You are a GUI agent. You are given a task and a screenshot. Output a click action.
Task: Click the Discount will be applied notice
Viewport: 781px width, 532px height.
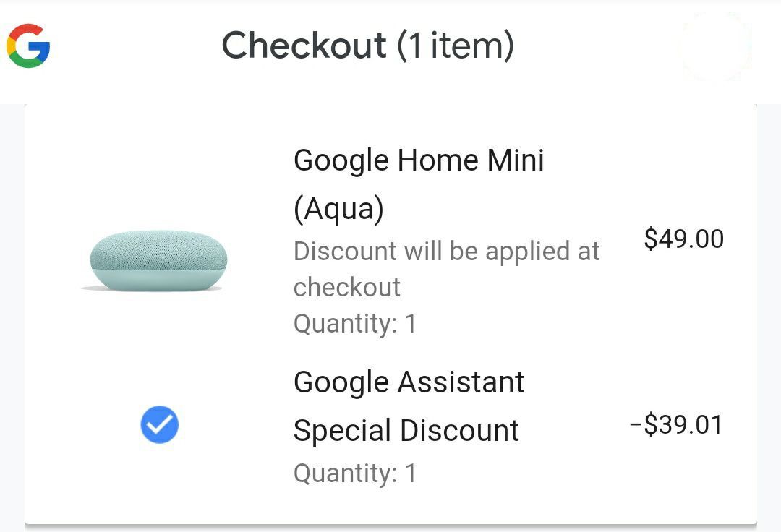coord(446,269)
